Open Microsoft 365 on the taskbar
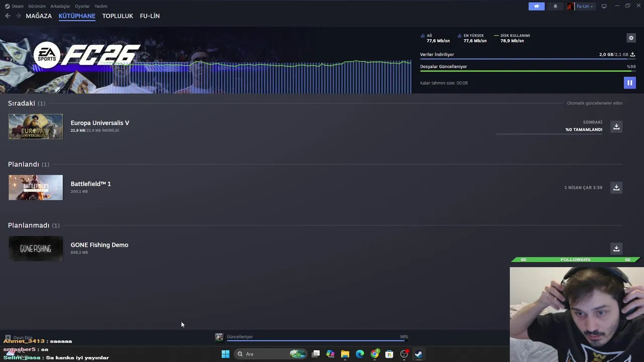 point(331,354)
